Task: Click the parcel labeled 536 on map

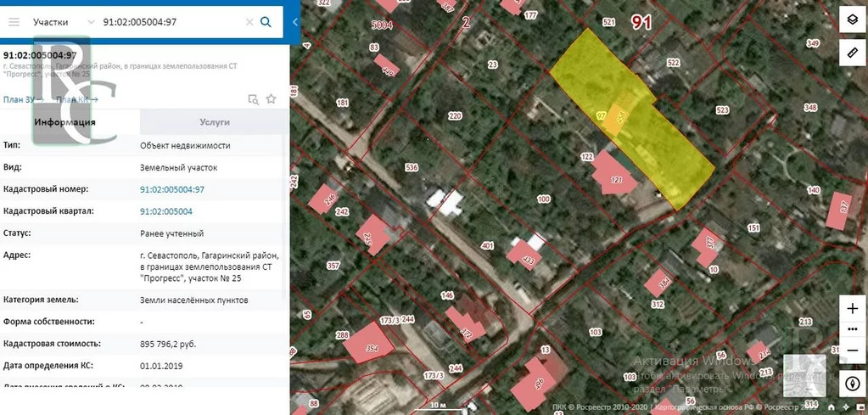Action: click(412, 167)
